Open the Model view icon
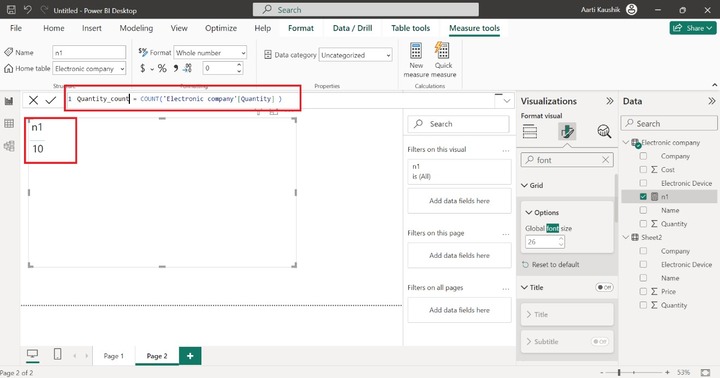This screenshot has width=720, height=378. tap(9, 146)
